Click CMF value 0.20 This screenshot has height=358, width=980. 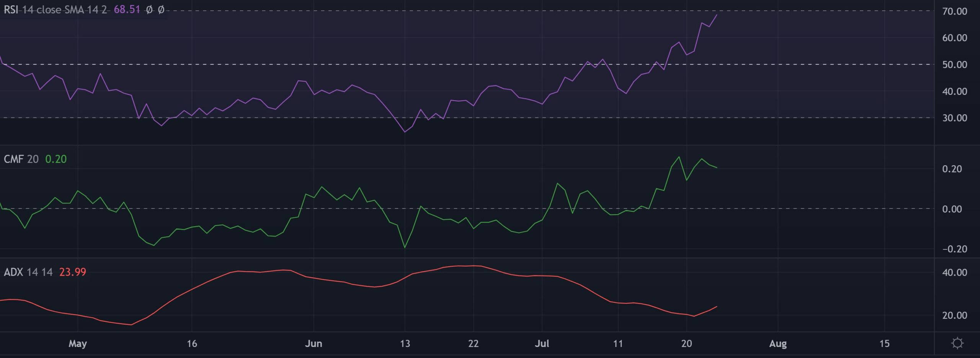[x=56, y=159]
